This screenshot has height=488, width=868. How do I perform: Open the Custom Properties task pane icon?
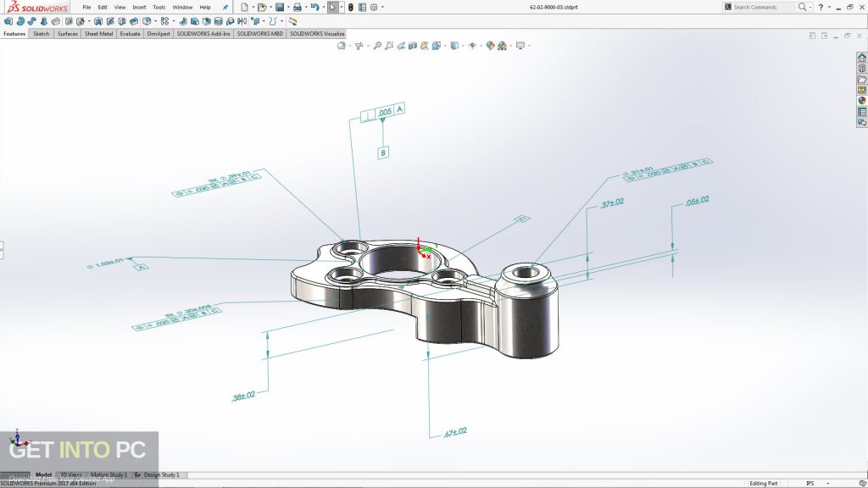point(862,112)
